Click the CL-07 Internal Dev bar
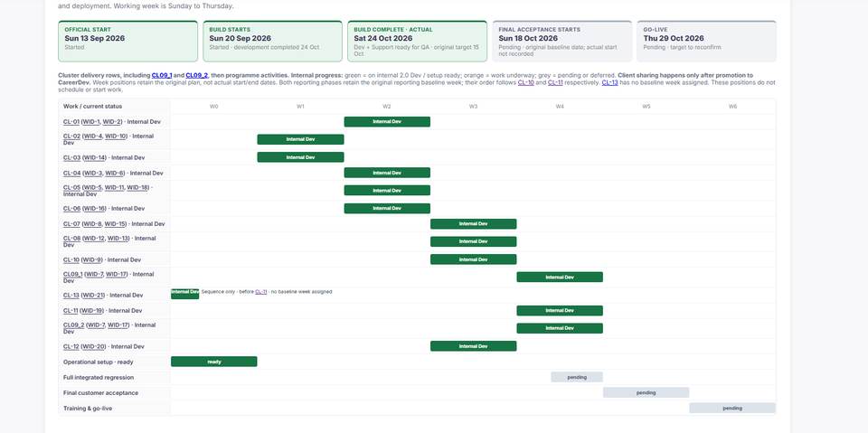This screenshot has height=433, width=868. pyautogui.click(x=473, y=224)
